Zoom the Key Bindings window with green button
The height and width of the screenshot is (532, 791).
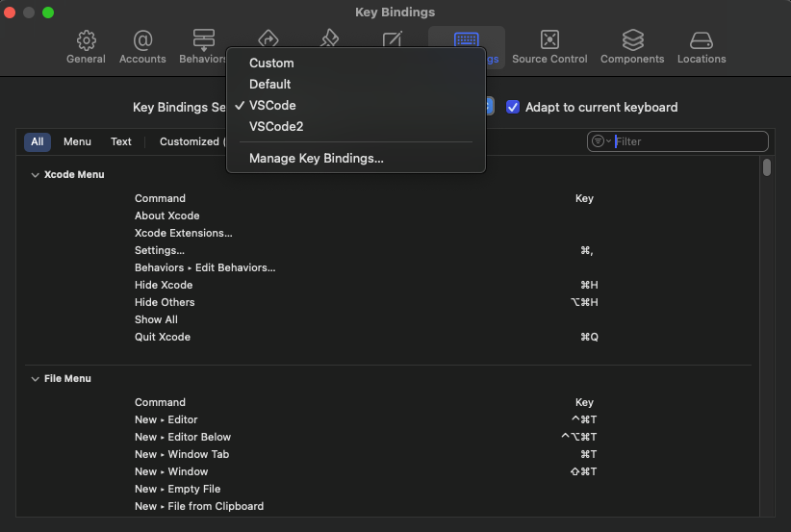click(x=48, y=13)
